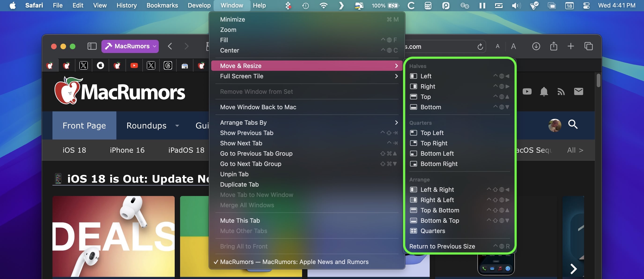Open the RSS feed icon
644x279 pixels.
[561, 92]
